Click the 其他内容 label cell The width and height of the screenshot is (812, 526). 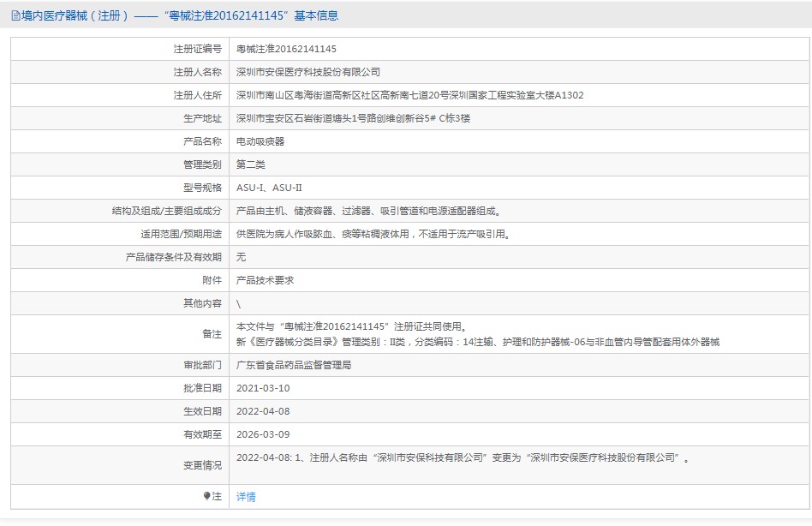pyautogui.click(x=120, y=303)
